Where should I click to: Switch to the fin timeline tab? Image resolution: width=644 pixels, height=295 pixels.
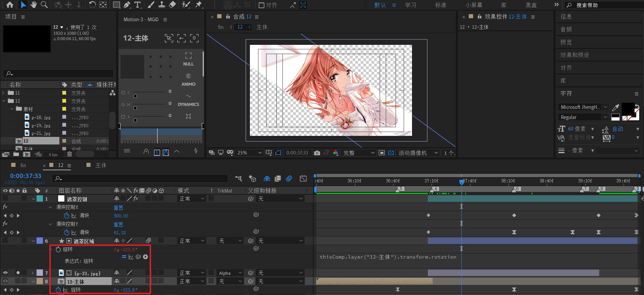pyautogui.click(x=23, y=165)
